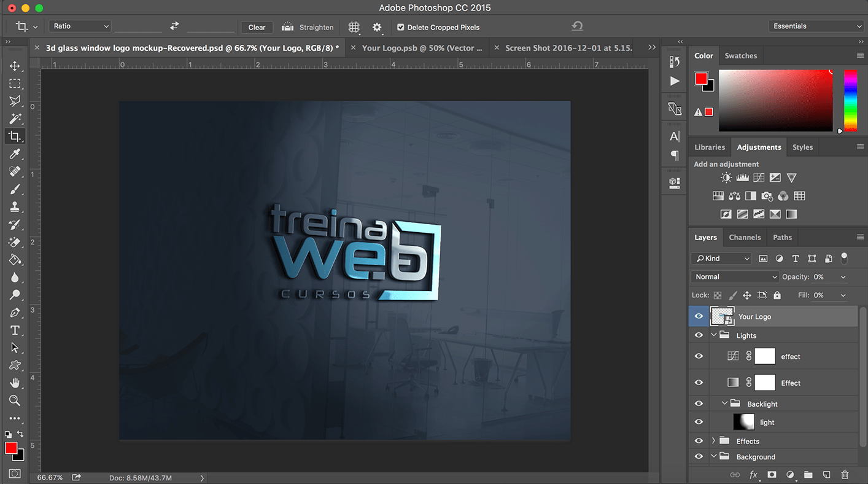The width and height of the screenshot is (868, 484).
Task: Switch to the Swatches tab
Action: coord(741,56)
